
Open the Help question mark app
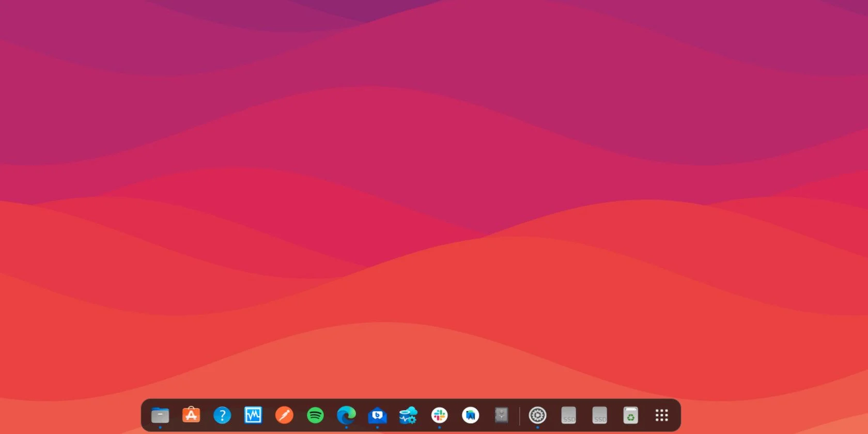coord(222,415)
